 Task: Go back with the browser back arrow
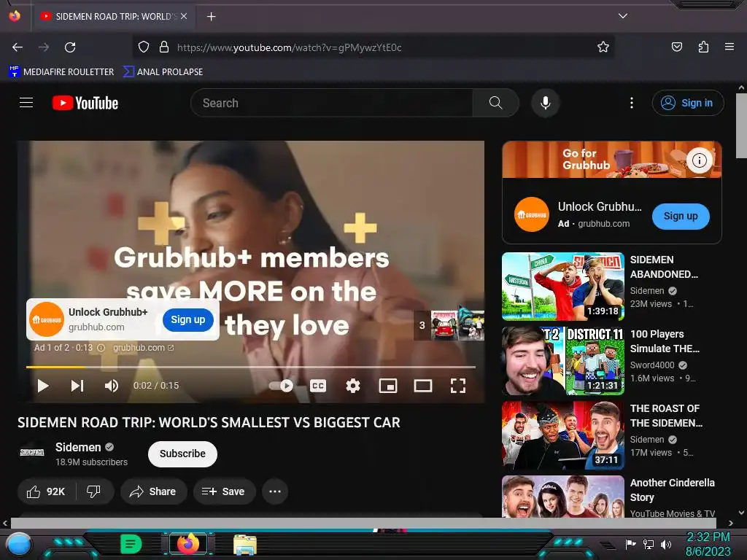click(x=18, y=47)
